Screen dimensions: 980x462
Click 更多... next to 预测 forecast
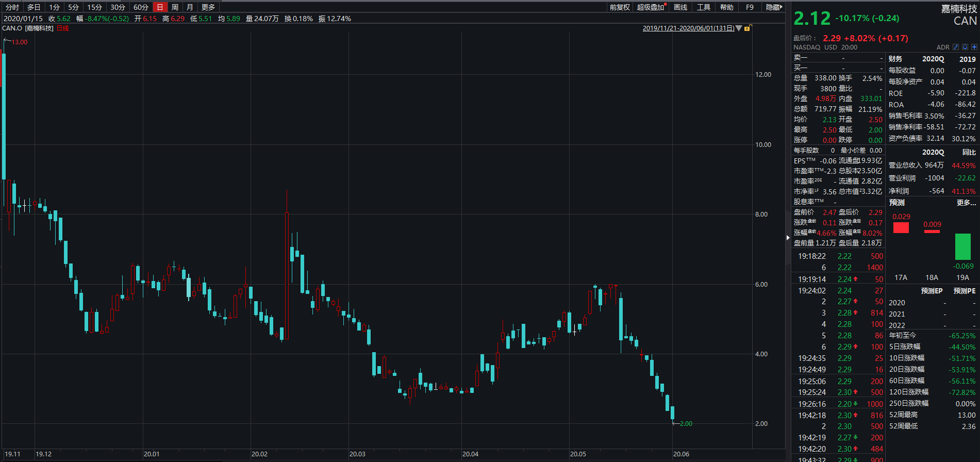click(x=966, y=203)
